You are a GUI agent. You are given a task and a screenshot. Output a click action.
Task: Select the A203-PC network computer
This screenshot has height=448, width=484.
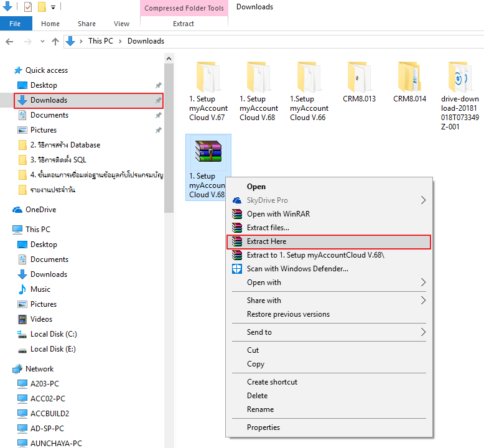coord(44,384)
